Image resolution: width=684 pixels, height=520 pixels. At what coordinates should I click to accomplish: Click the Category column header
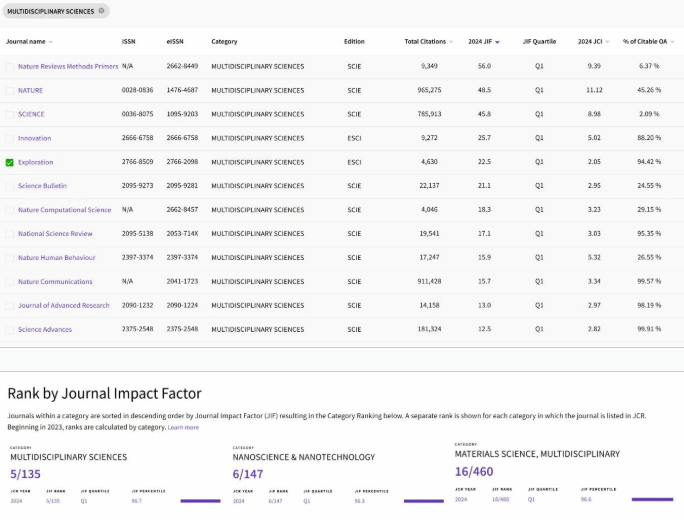coord(224,41)
